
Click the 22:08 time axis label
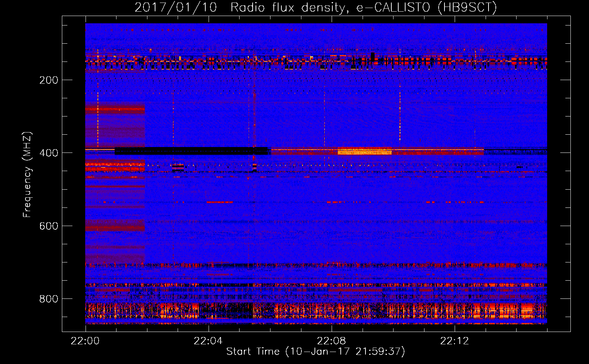pyautogui.click(x=331, y=341)
